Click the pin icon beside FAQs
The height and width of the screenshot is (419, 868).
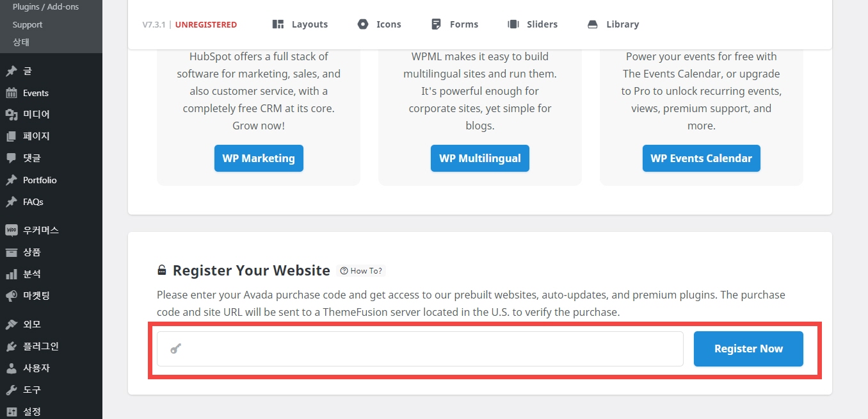click(x=12, y=202)
